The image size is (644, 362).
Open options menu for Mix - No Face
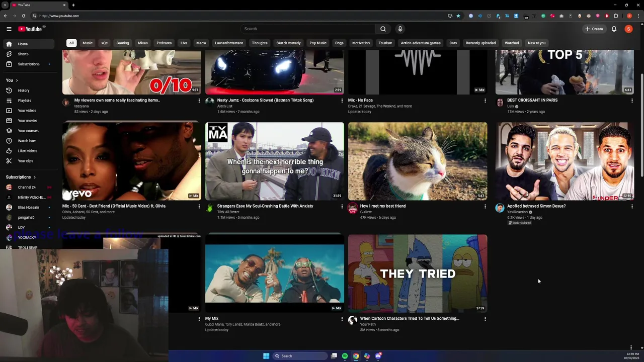485,101
